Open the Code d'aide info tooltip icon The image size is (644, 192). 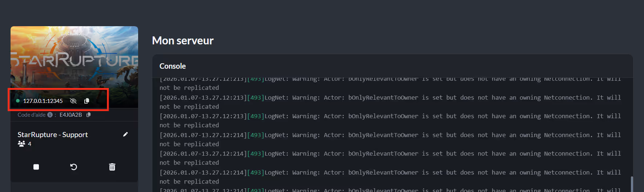[x=50, y=115]
